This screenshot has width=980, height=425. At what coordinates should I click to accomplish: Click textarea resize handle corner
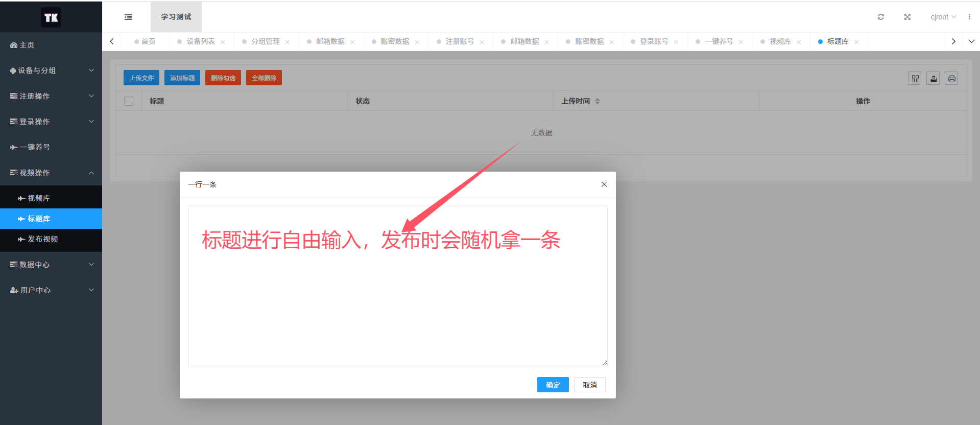pos(604,363)
